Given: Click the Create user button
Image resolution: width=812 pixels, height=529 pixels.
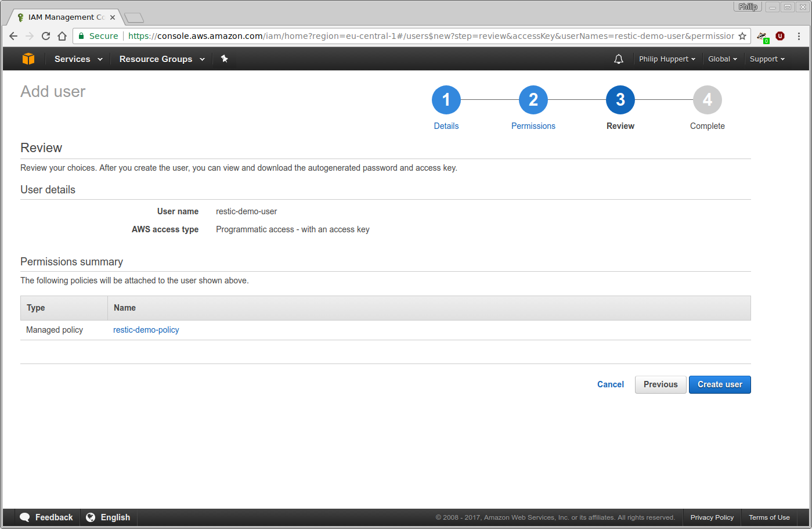Looking at the screenshot, I should click(x=719, y=384).
